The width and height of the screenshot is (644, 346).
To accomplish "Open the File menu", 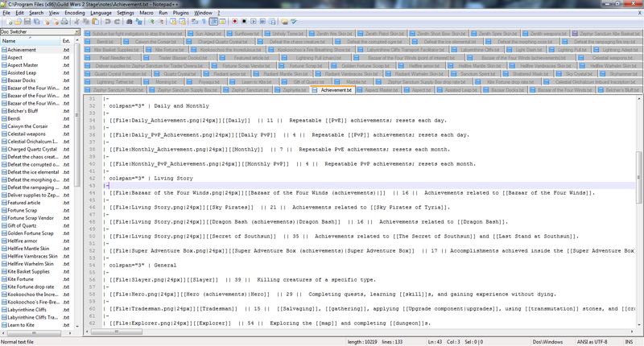I will pos(6,13).
